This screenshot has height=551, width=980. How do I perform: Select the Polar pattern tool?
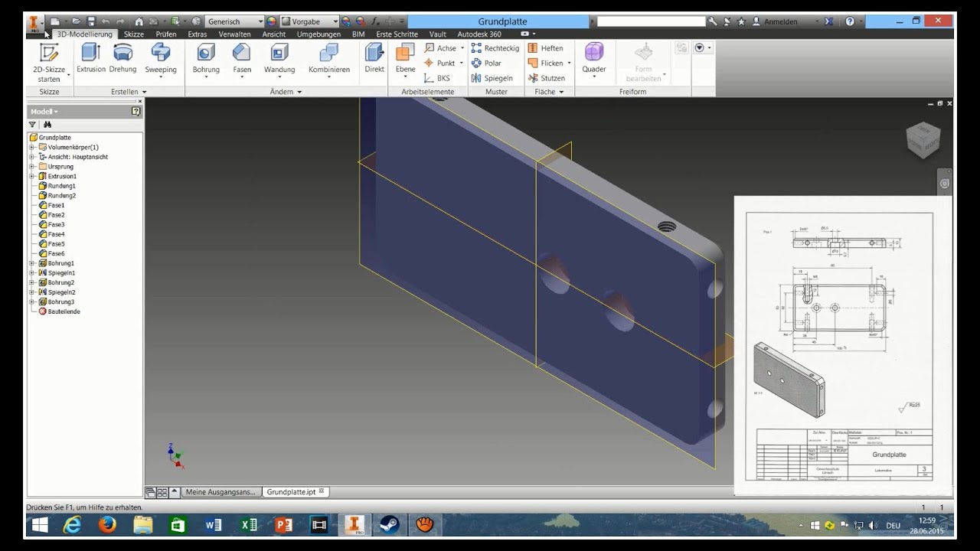click(486, 64)
